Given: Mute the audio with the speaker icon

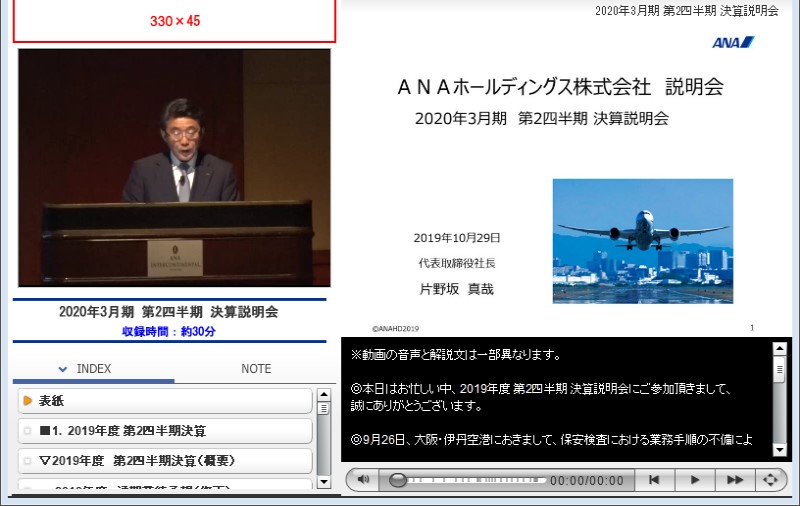Looking at the screenshot, I should (x=363, y=480).
